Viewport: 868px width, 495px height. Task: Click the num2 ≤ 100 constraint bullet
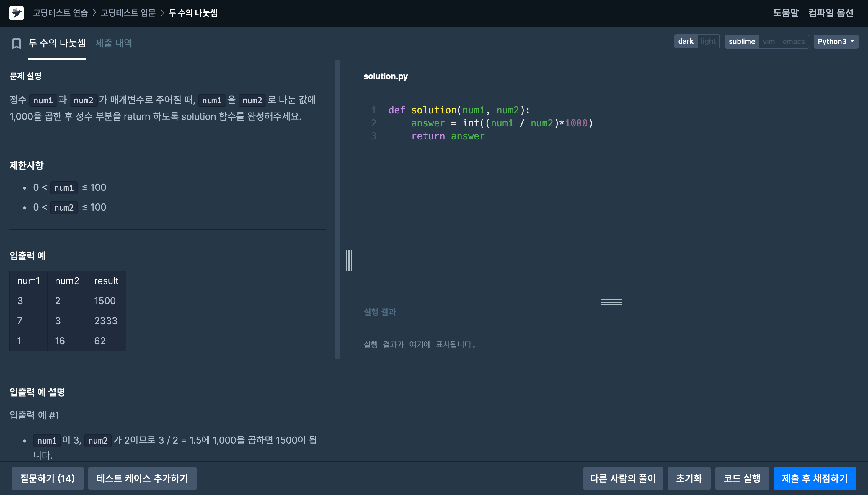pyautogui.click(x=70, y=207)
